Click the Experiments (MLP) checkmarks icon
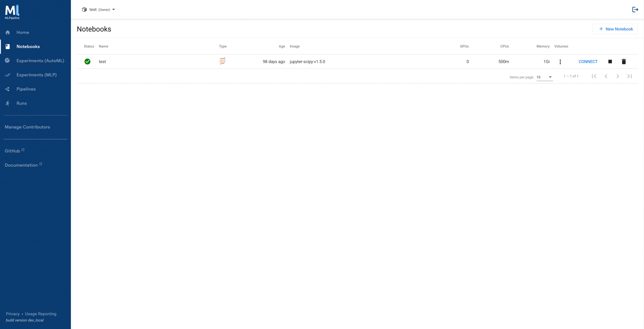 pyautogui.click(x=7, y=75)
